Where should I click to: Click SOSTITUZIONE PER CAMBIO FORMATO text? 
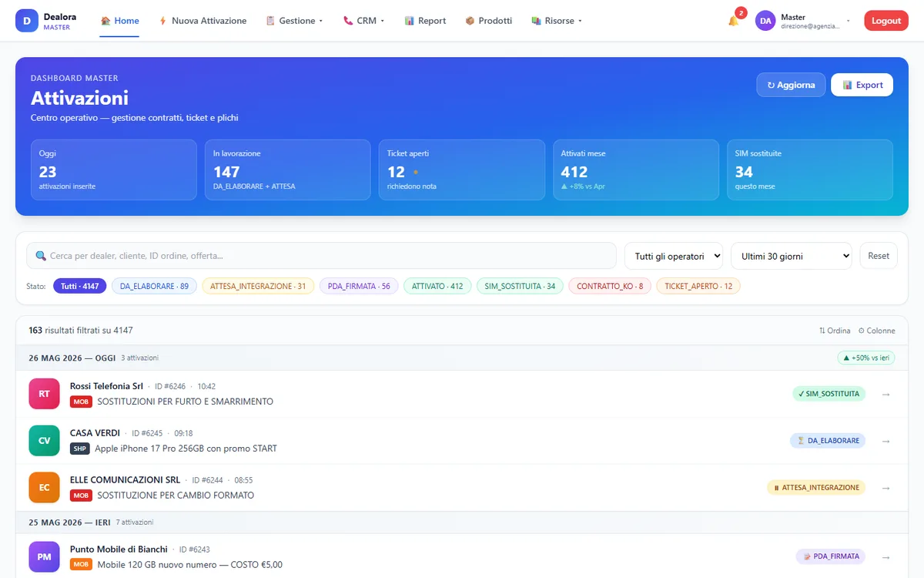tap(176, 496)
